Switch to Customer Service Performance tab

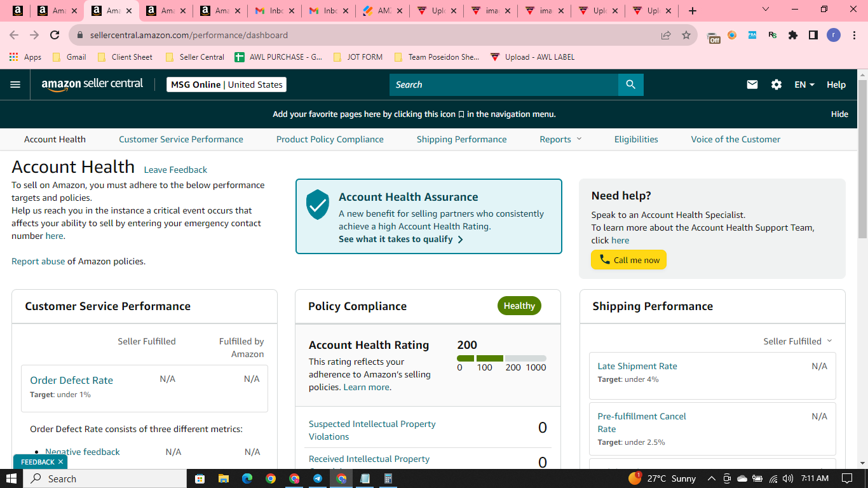(x=181, y=139)
